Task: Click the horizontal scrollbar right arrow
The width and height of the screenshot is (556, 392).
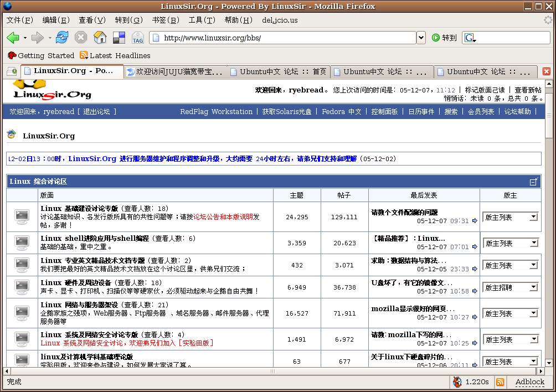Action: tap(540, 371)
